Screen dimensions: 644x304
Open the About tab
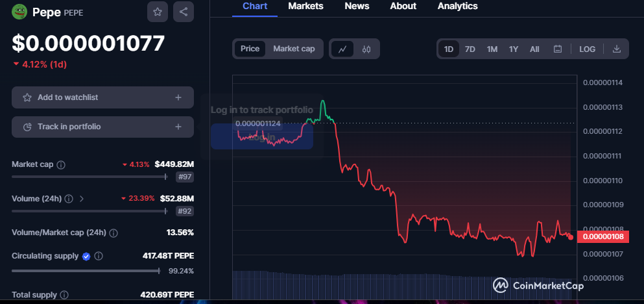point(403,6)
